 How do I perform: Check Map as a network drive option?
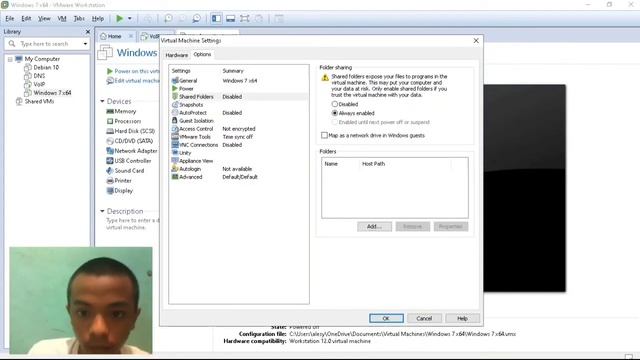(324, 135)
